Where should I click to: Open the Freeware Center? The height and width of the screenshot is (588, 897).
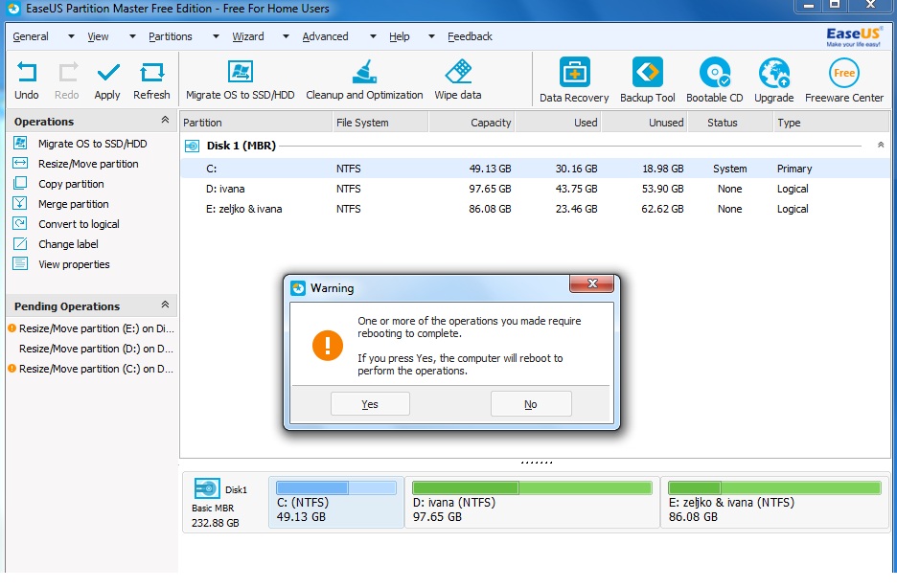[844, 74]
